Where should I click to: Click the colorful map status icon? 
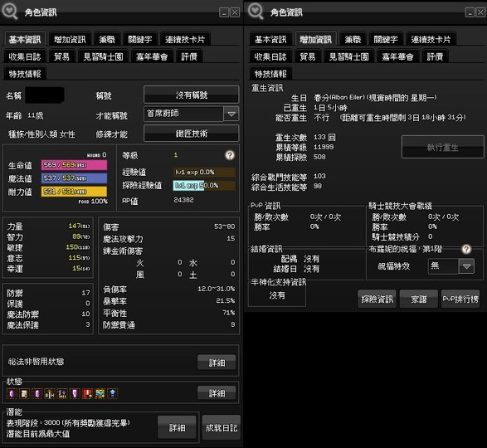click(100, 393)
